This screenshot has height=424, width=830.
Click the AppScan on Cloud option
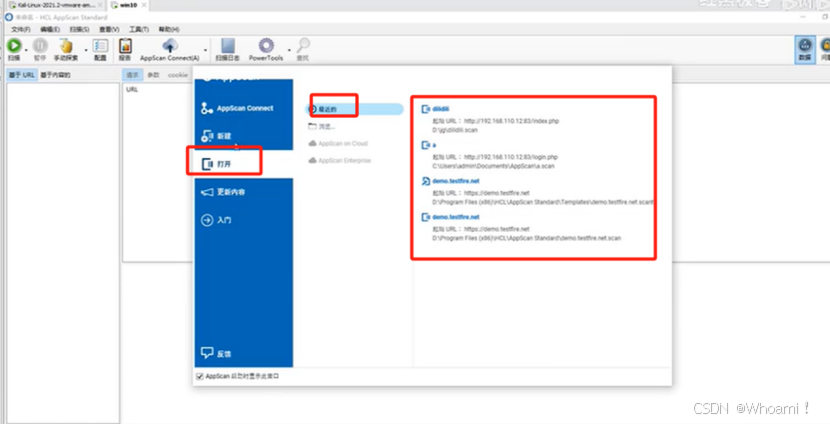click(x=338, y=143)
